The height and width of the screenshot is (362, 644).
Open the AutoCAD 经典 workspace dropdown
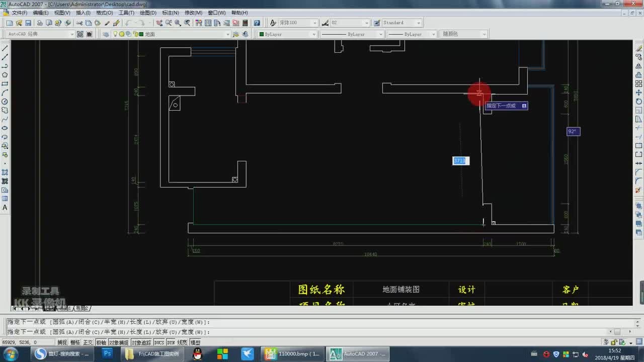click(41, 34)
